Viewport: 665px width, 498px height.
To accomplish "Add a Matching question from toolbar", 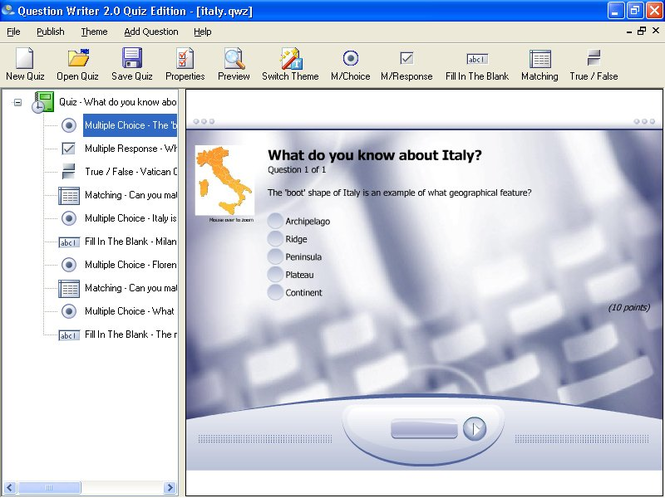I will (x=539, y=64).
